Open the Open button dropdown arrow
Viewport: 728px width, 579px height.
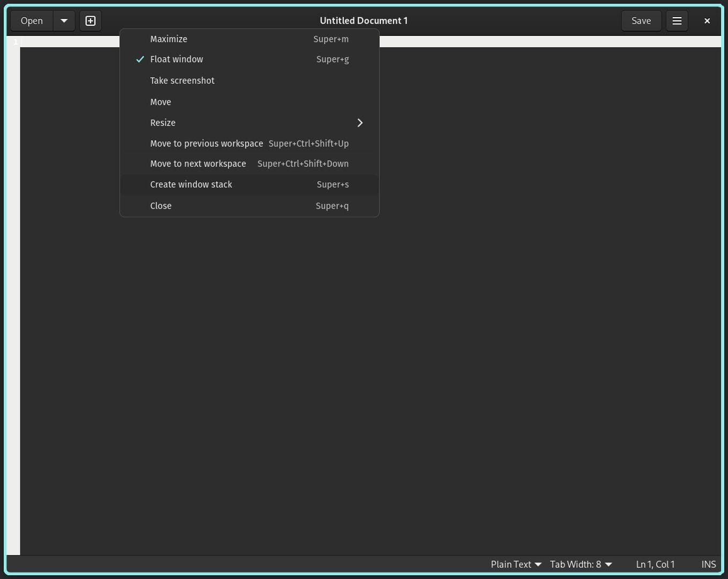64,20
